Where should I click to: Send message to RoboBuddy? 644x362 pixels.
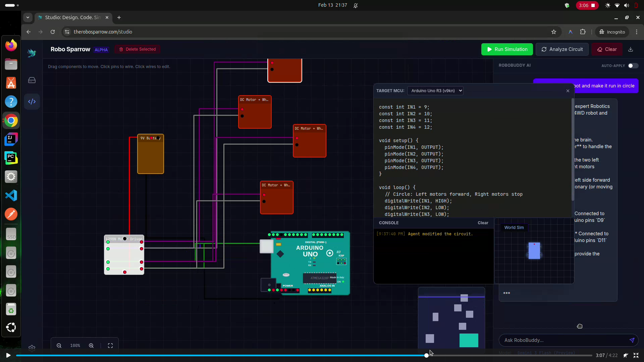click(x=632, y=340)
